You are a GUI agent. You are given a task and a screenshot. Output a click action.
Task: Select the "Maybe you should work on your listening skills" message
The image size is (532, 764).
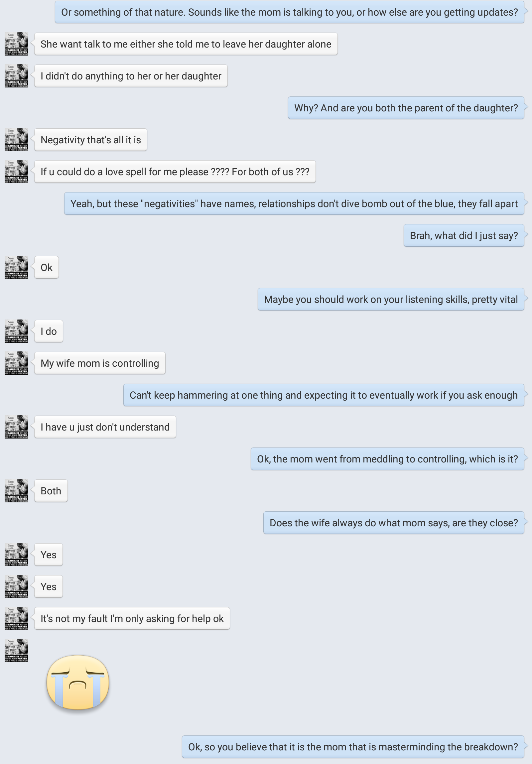(391, 300)
